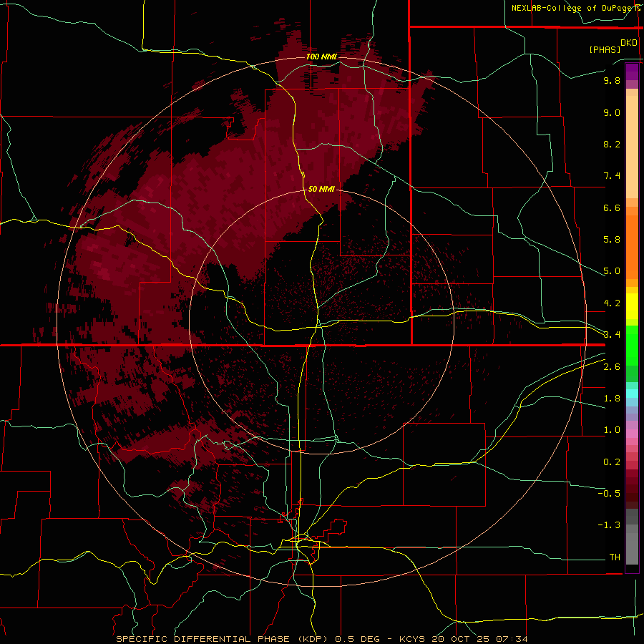Screen dimensions: 644x644
Task: Click the 1.0 value on the color scale
Action: point(612,430)
